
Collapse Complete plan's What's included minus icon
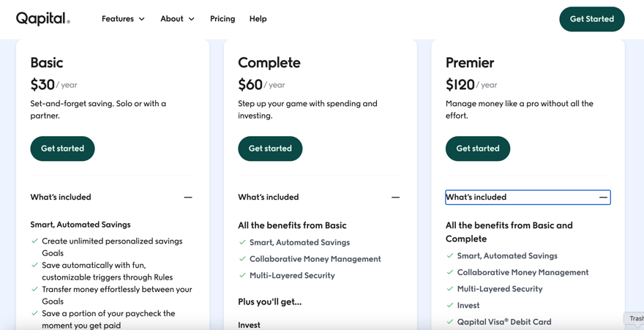pos(395,198)
